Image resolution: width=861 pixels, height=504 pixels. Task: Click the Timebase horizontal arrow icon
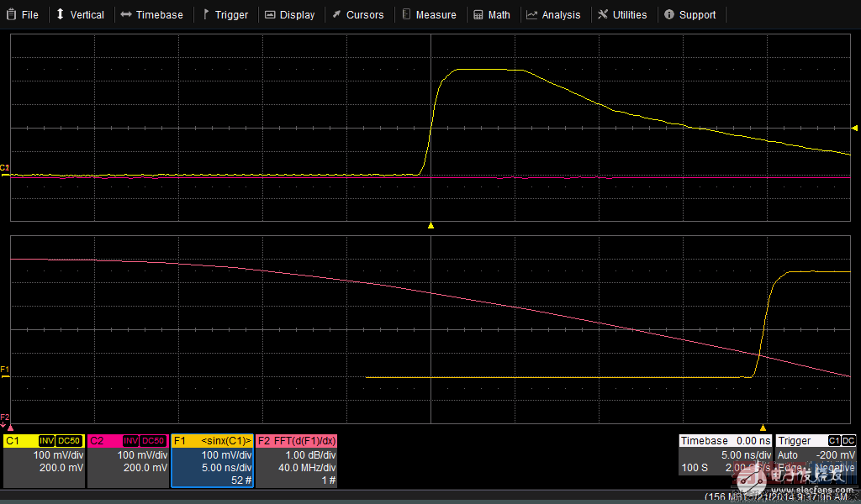tap(126, 14)
